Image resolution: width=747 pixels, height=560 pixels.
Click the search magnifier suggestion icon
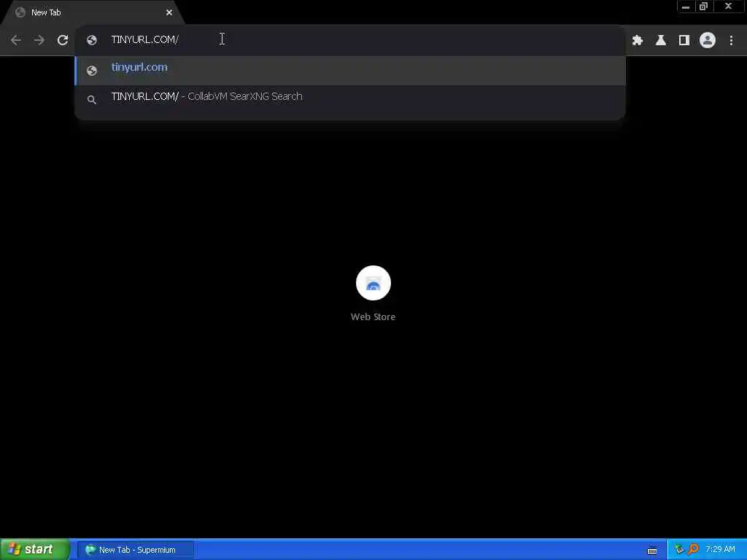[92, 99]
